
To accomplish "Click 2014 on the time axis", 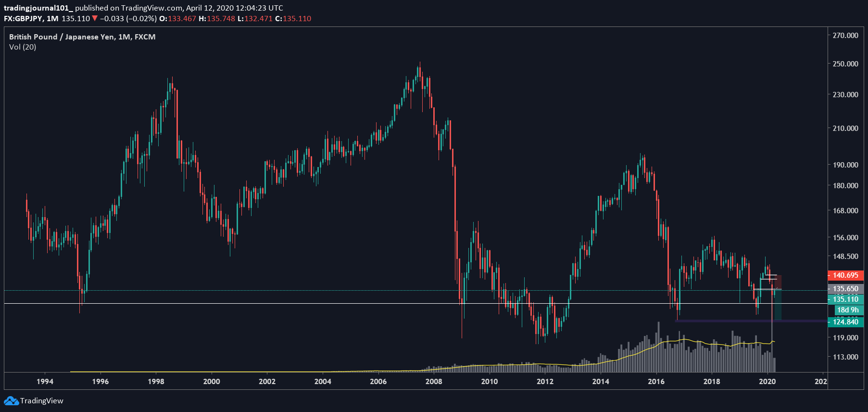I will pos(601,381).
